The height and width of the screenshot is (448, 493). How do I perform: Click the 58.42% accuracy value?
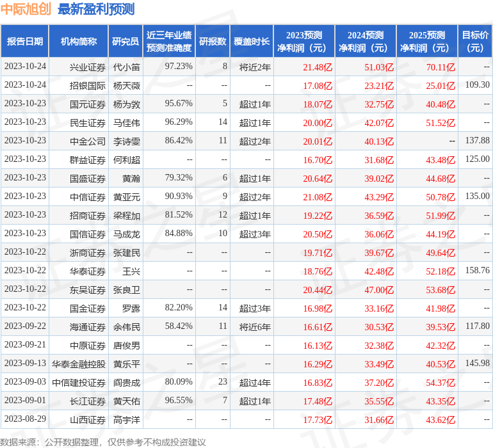coord(179,326)
